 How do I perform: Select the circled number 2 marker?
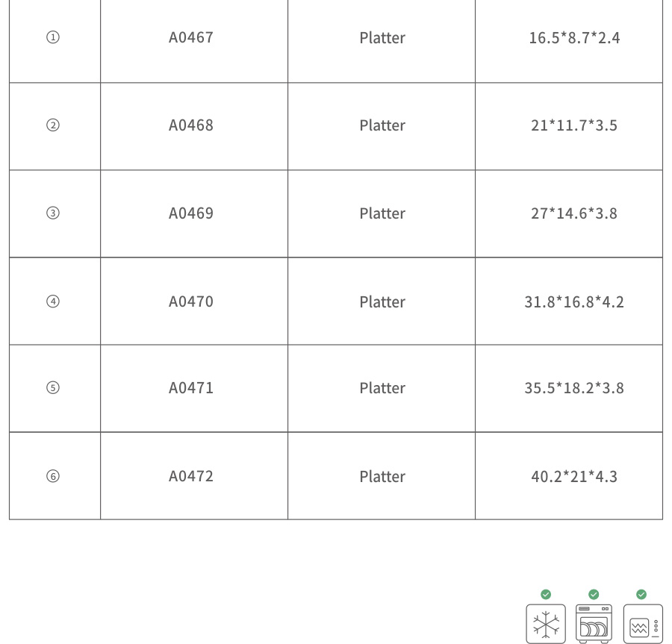(x=53, y=125)
